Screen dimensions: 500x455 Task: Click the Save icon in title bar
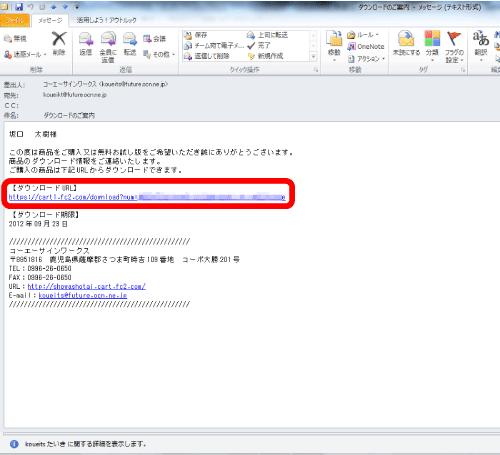19,6
